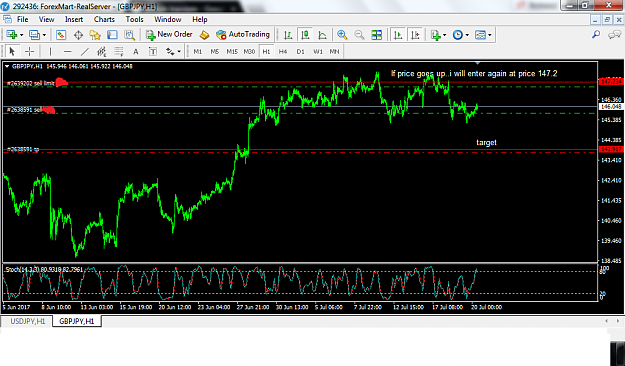
Task: Toggle the Chart Shift icon
Action: [415, 35]
